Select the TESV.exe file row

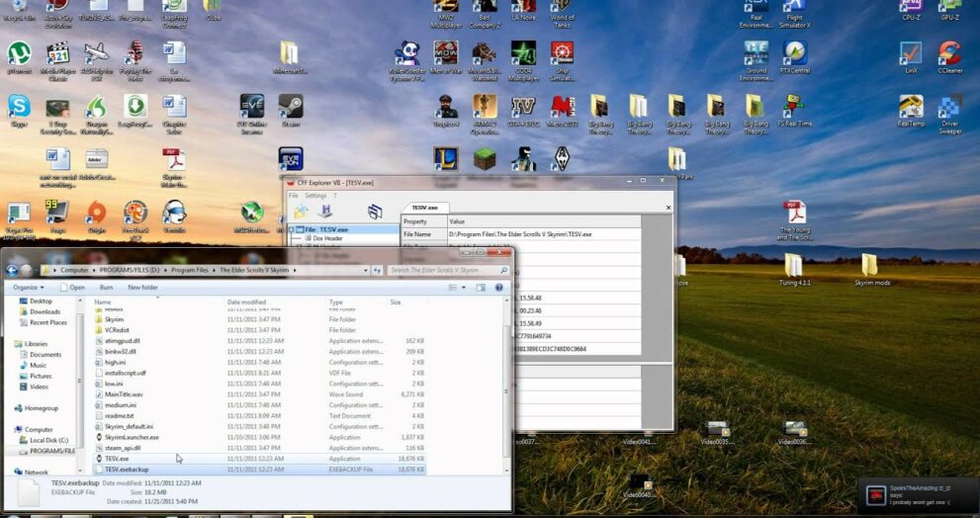coord(259,459)
